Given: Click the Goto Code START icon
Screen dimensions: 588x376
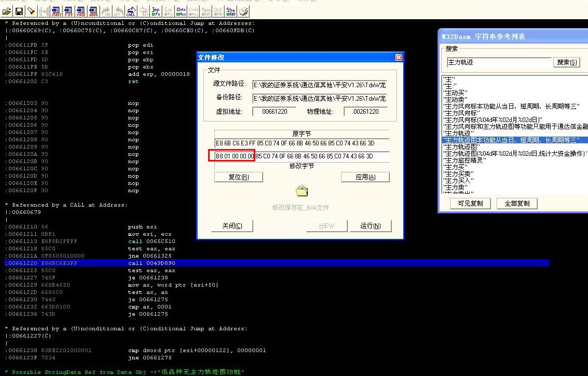Looking at the screenshot, I should tap(57, 11).
